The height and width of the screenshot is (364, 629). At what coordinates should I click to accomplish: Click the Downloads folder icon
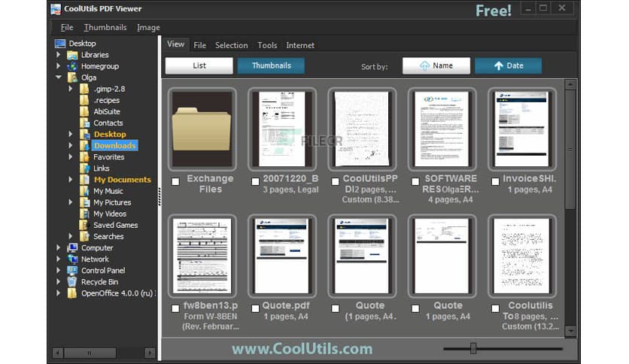84,145
